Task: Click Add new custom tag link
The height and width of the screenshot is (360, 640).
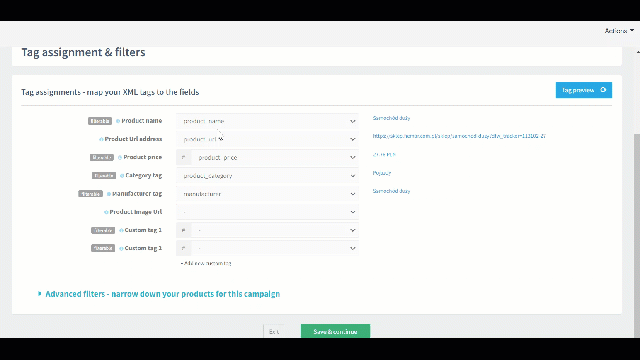Action: pyautogui.click(x=206, y=263)
